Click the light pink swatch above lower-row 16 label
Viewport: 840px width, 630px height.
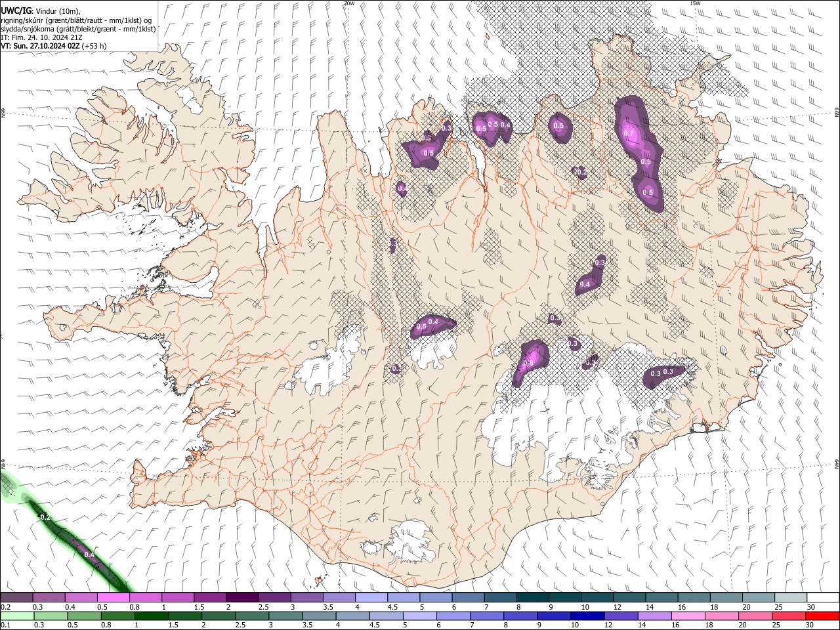[x=687, y=616]
